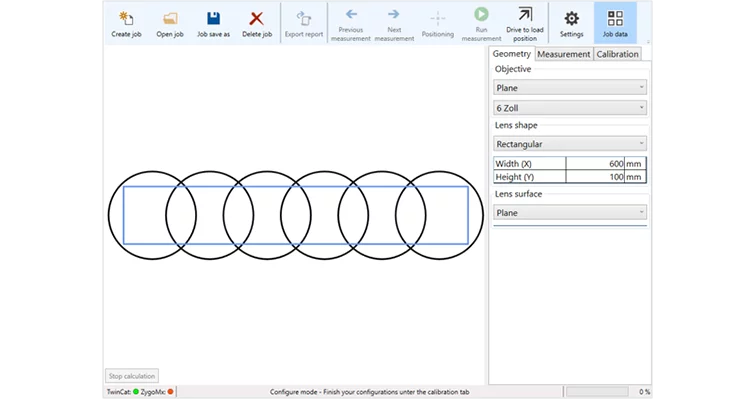
Task: Click the Width (X) label
Action: 513,164
